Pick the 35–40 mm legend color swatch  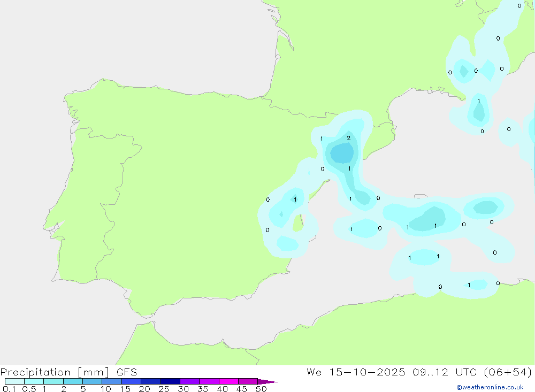coord(209,381)
